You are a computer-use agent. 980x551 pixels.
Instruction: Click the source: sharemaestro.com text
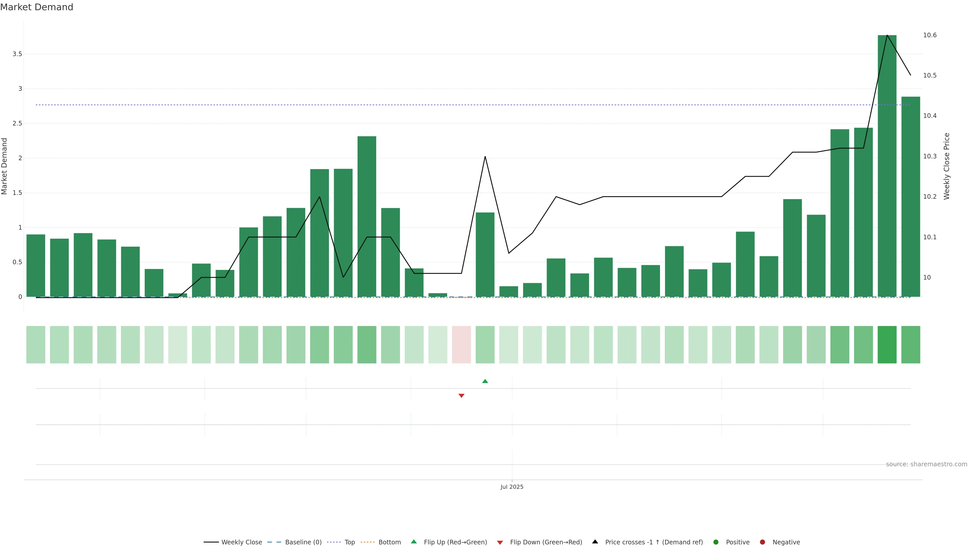coord(926,464)
